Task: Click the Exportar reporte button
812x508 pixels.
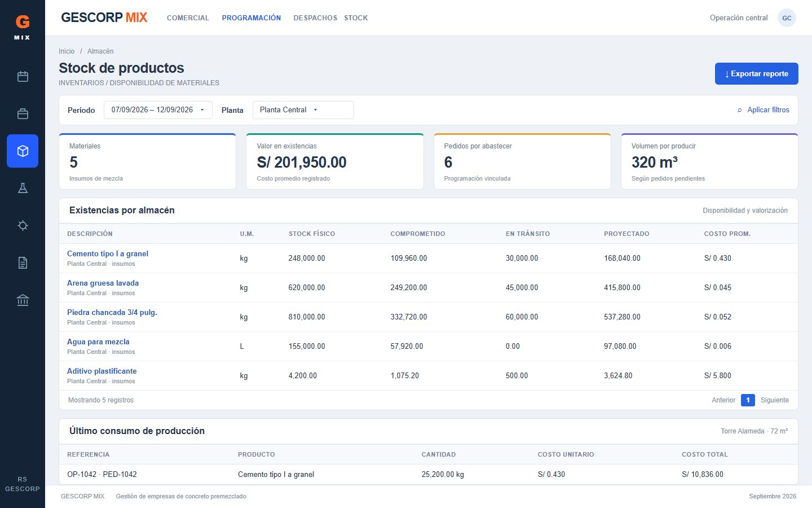Action: [757, 74]
